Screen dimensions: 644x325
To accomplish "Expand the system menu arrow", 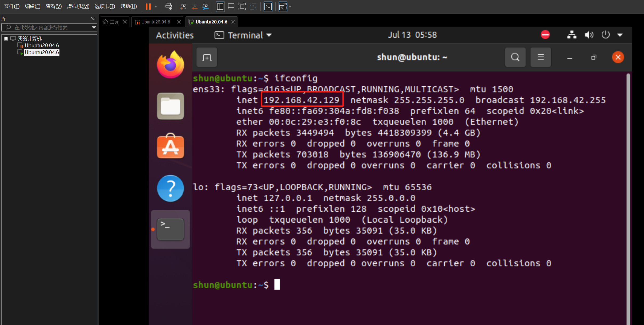I will click(x=620, y=35).
